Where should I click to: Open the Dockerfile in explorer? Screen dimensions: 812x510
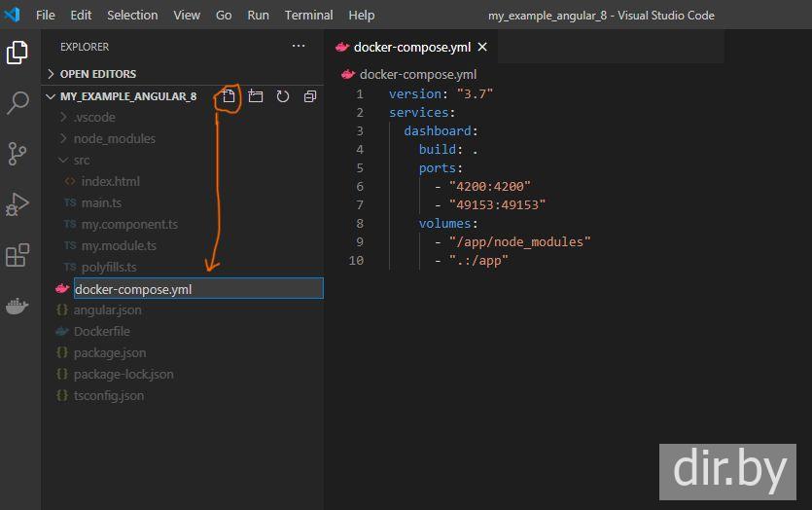pos(101,331)
